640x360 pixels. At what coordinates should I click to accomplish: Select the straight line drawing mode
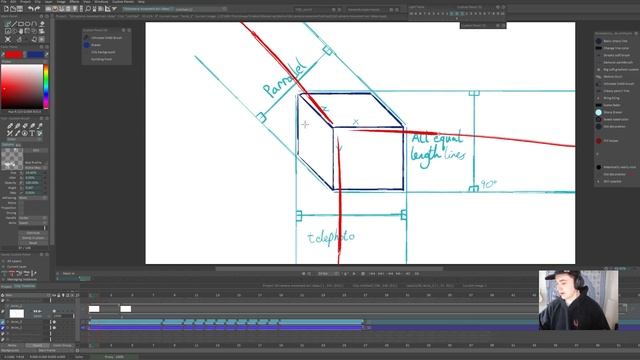pyautogui.click(x=14, y=24)
